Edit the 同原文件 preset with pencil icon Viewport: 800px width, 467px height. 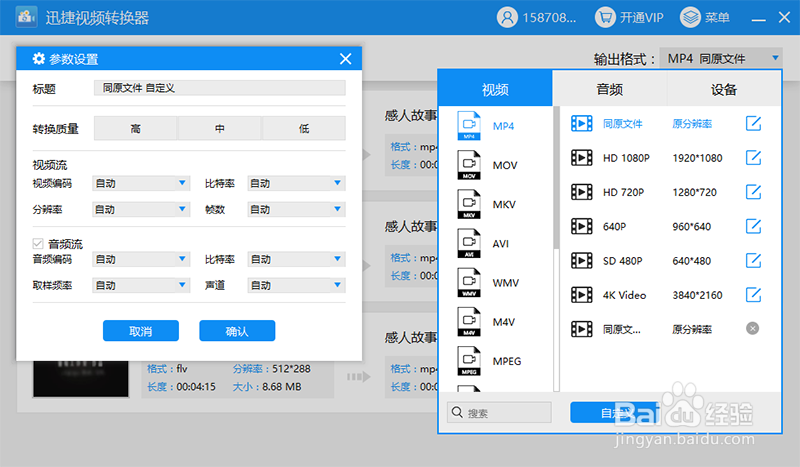753,124
